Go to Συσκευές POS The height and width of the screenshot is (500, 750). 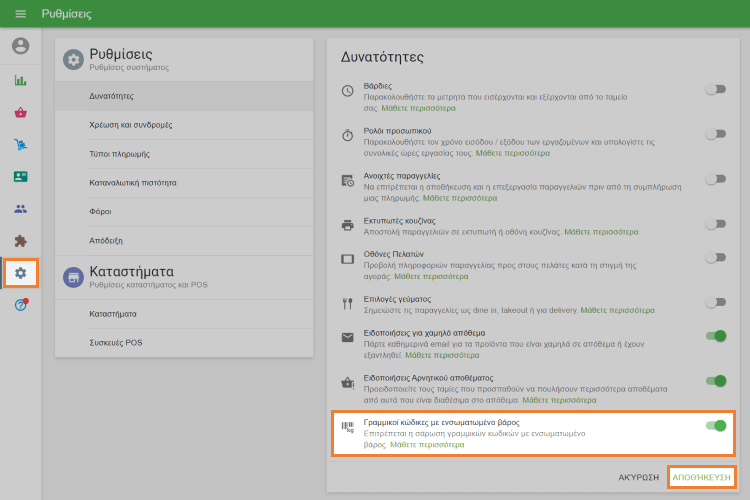coord(116,342)
